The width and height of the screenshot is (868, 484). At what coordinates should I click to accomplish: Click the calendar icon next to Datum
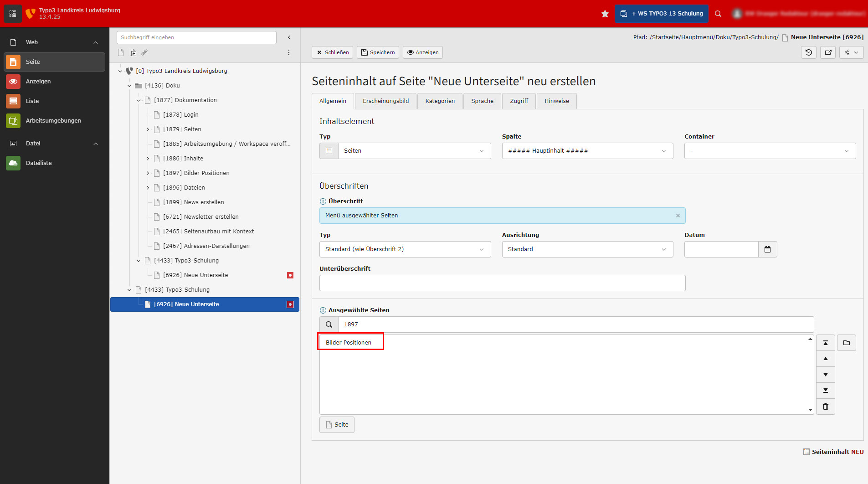pos(767,249)
